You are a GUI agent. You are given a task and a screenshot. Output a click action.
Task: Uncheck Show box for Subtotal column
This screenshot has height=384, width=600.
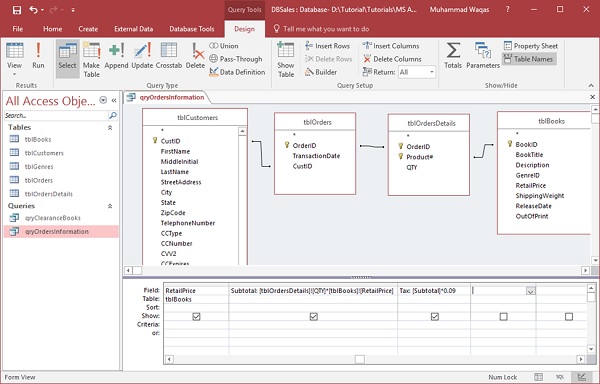tap(313, 316)
